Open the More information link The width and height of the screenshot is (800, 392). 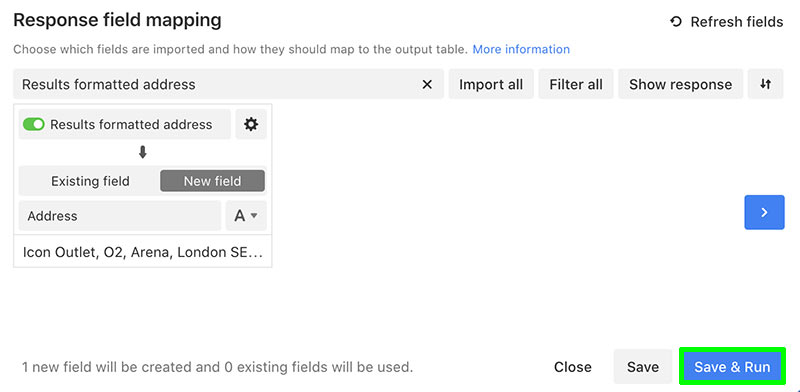click(521, 50)
